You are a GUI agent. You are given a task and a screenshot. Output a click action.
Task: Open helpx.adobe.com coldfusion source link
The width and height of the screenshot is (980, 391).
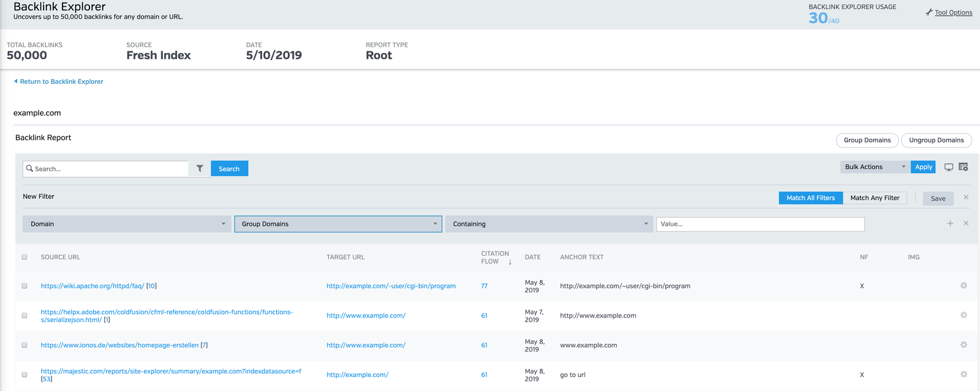pyautogui.click(x=167, y=316)
